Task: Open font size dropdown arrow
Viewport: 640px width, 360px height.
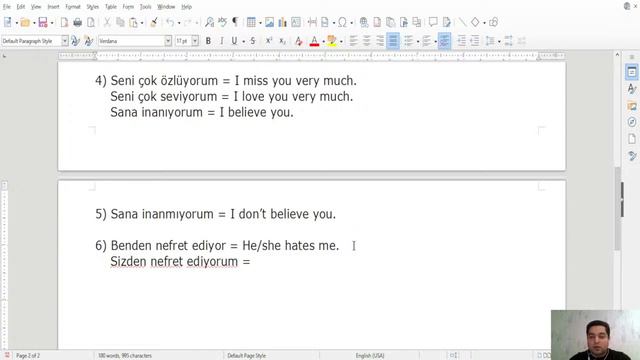Action: 195,41
